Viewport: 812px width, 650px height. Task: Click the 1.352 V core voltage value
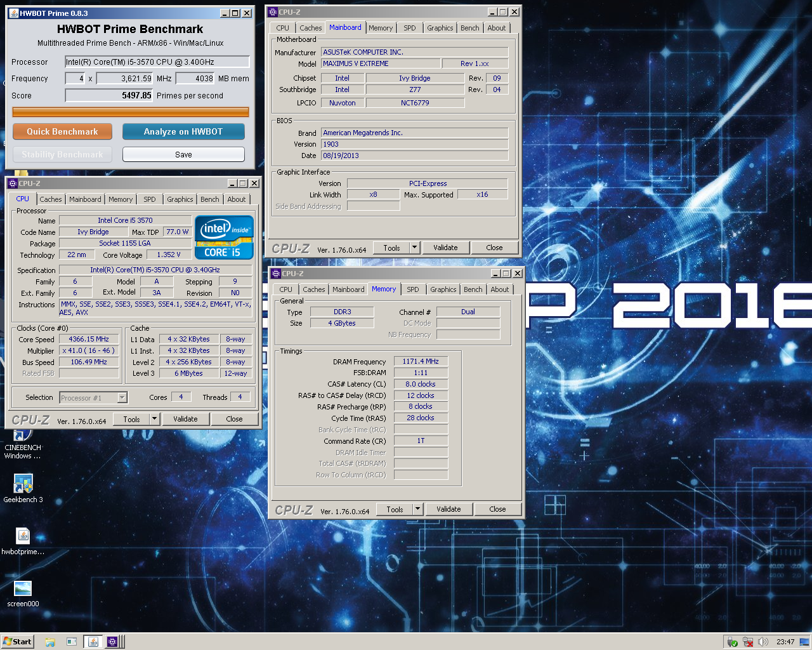[168, 255]
